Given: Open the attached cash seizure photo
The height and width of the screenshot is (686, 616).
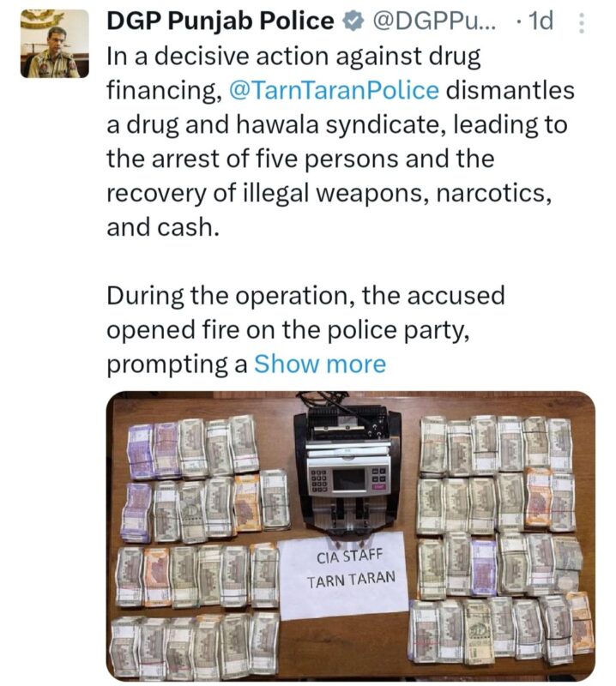Looking at the screenshot, I should [x=351, y=536].
